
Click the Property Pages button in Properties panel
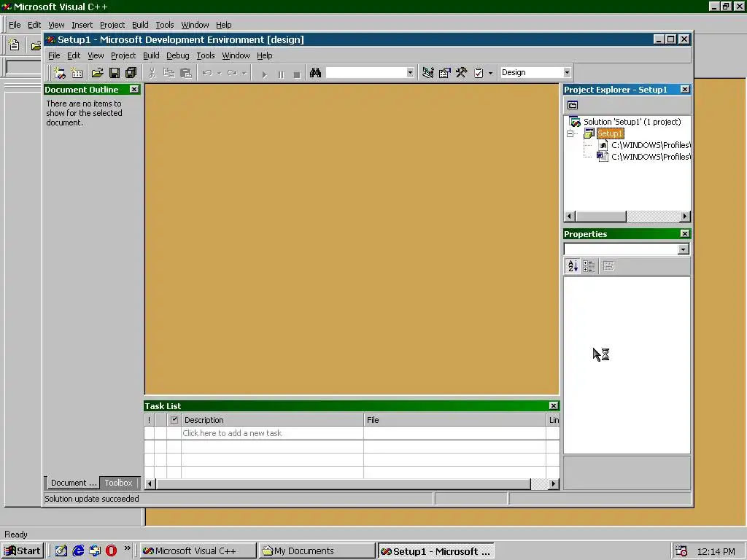[608, 265]
